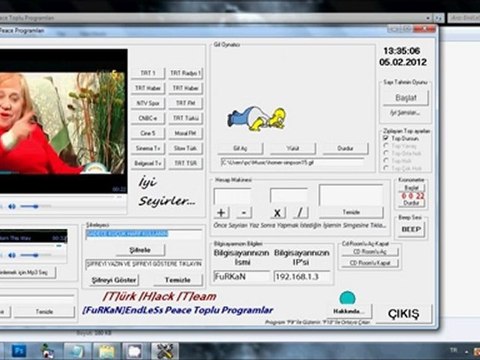The image size is (480, 360).
Task: Play the Moral FM station
Action: coord(185,133)
